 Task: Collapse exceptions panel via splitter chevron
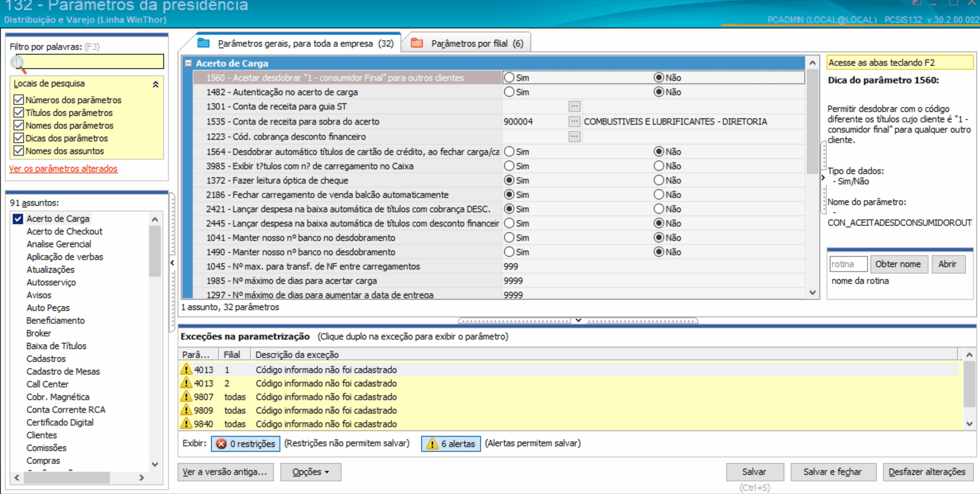point(578,320)
